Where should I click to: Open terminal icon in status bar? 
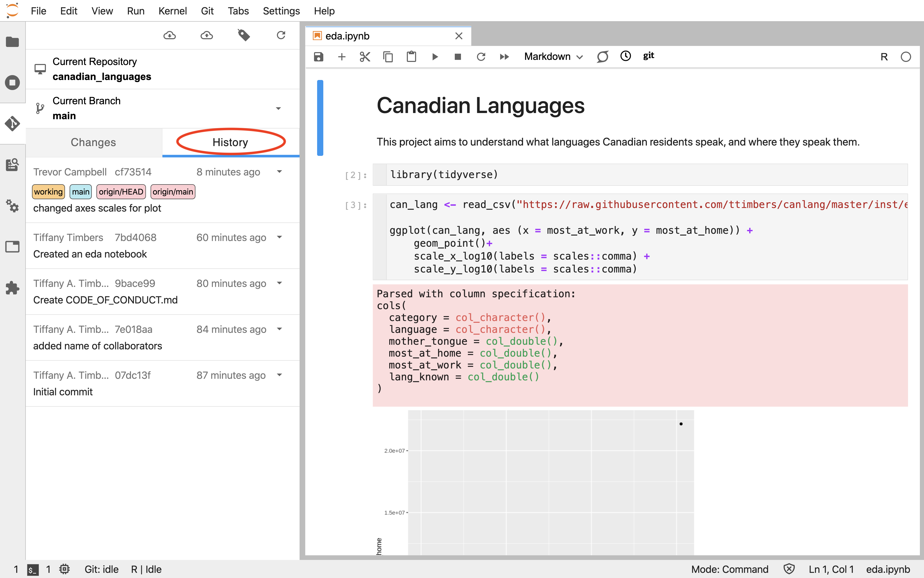(33, 569)
